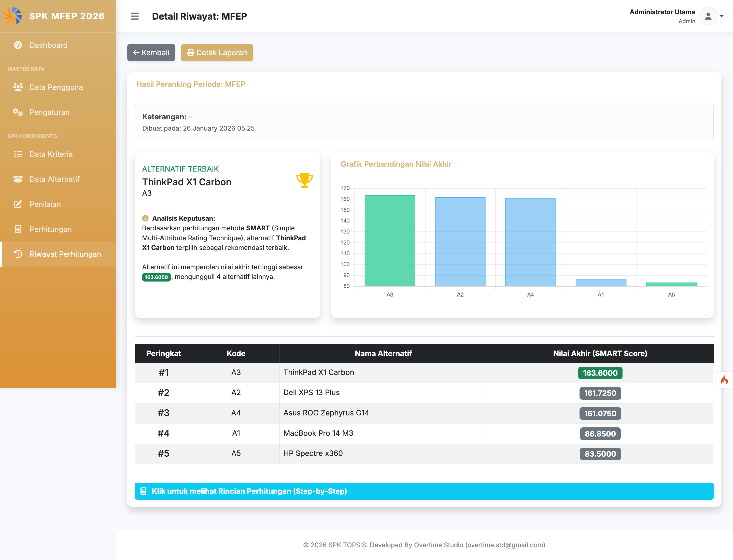The image size is (733, 560).
Task: Click the Grafik Perbandingan Nilai Akhir title
Action: tap(396, 164)
